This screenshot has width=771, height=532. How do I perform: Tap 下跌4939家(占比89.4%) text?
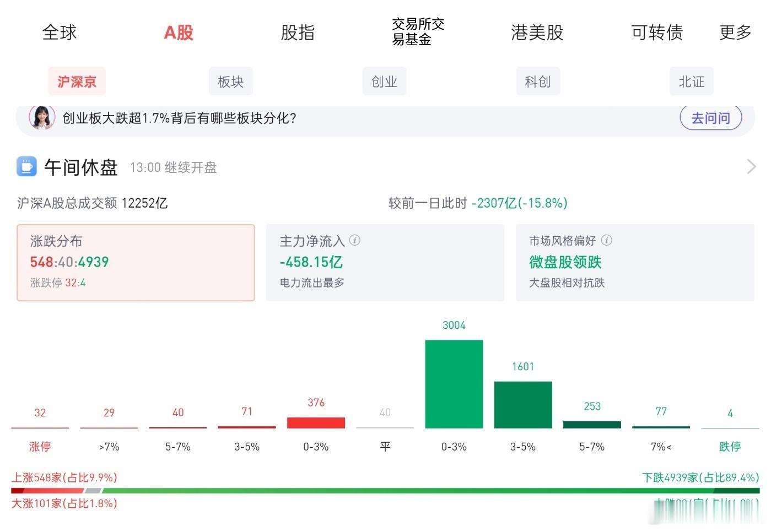pos(700,477)
